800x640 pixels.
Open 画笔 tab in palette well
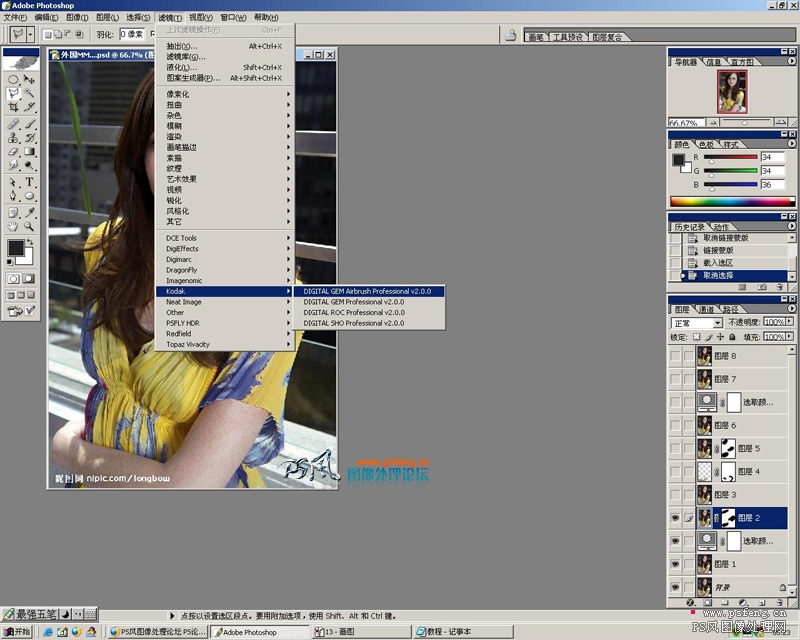coord(535,37)
